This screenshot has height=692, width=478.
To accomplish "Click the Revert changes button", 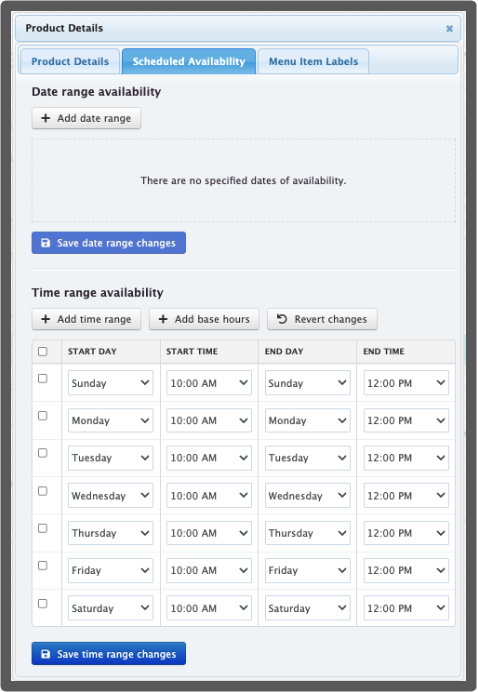I will pyautogui.click(x=322, y=319).
